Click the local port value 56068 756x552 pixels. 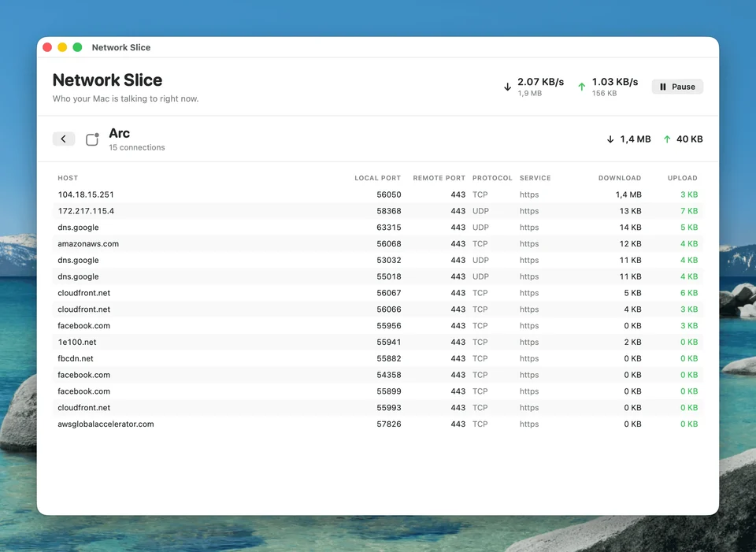pyautogui.click(x=388, y=244)
